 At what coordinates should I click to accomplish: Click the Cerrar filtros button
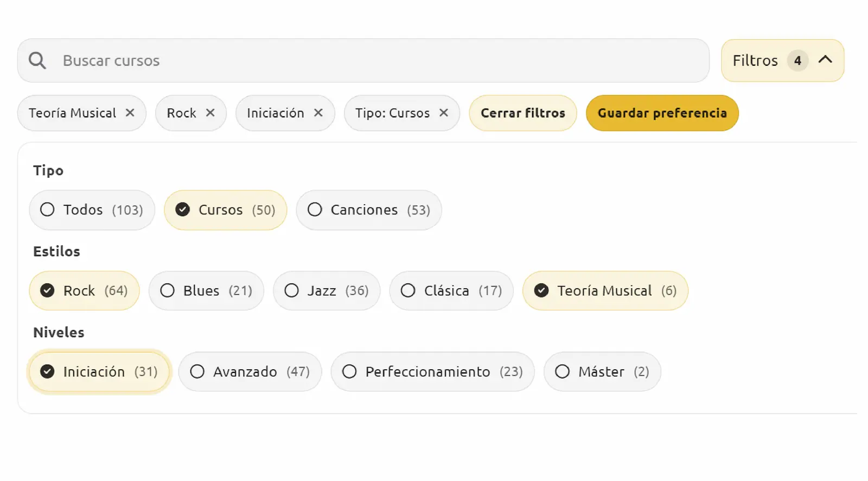[x=522, y=113]
